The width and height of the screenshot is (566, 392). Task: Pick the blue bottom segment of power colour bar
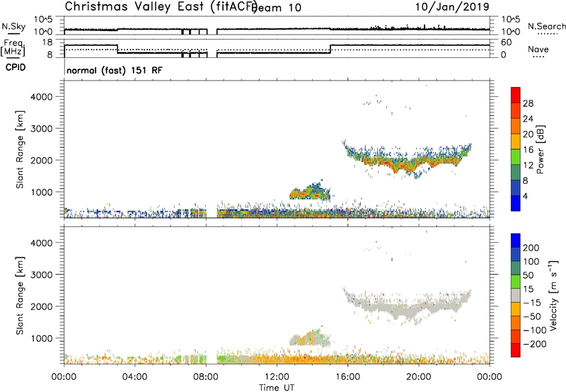pos(516,203)
